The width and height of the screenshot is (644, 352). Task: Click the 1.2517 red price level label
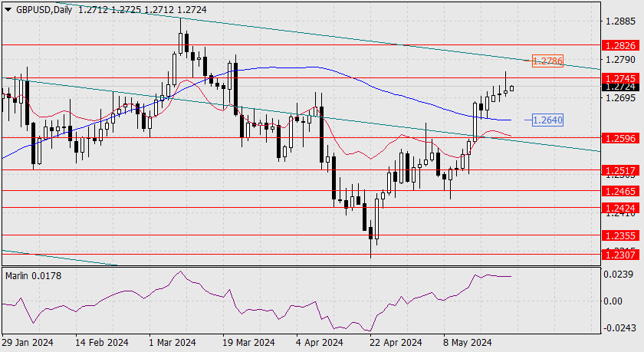point(620,170)
